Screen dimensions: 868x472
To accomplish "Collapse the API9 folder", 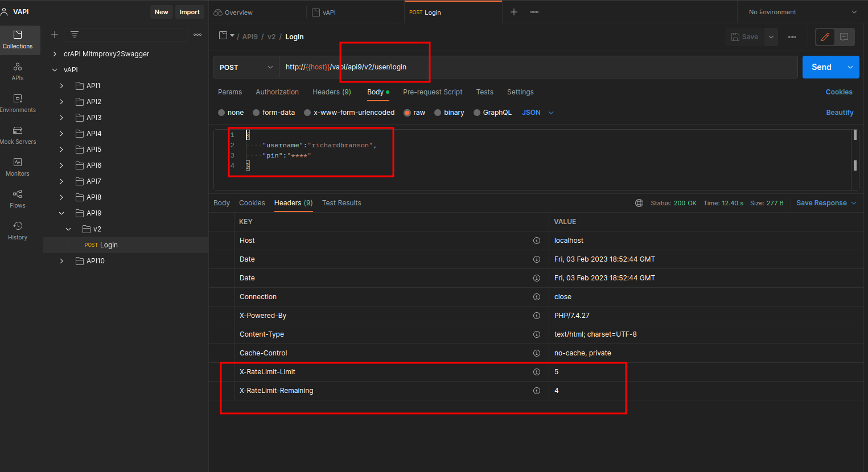I will [61, 213].
